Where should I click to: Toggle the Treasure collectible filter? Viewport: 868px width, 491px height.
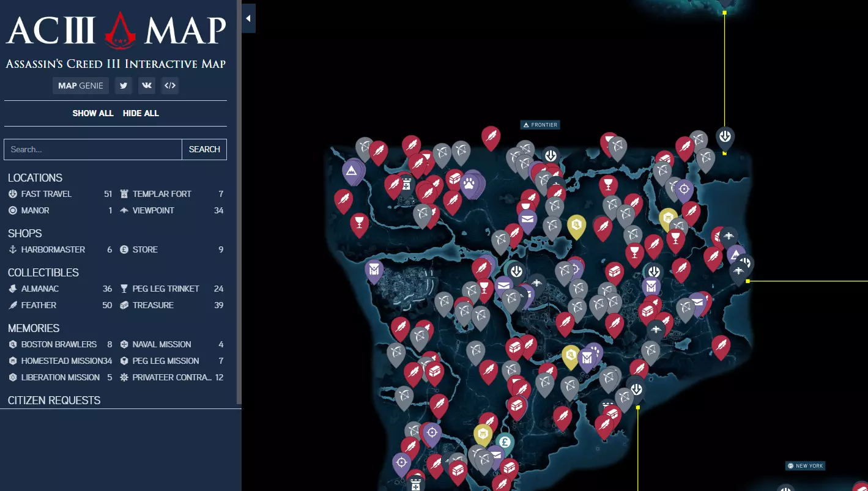[171, 305]
